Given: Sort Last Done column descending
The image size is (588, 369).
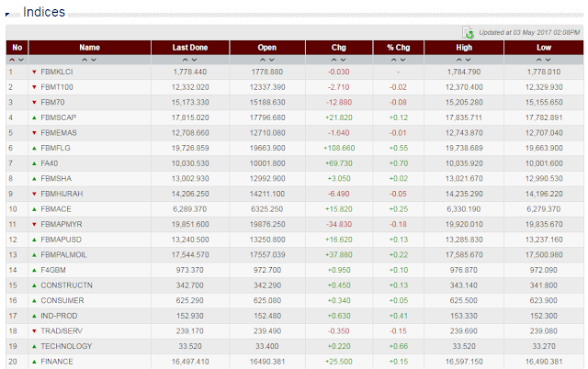Looking at the screenshot, I should (x=194, y=60).
